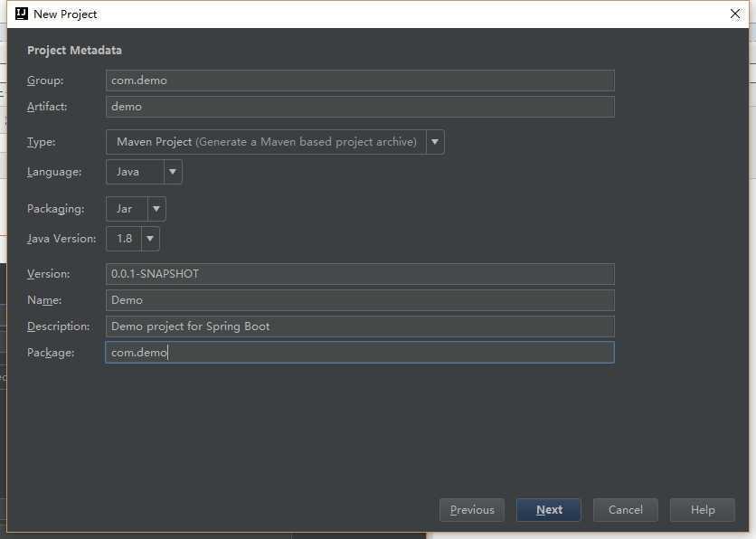Open Help for the dialog

pyautogui.click(x=703, y=510)
